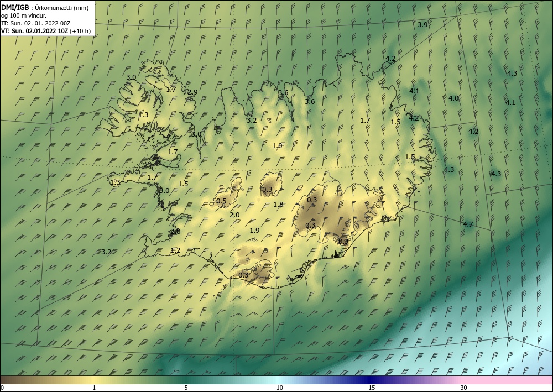Select the 'IT: Sun. 02. 01. 2022 00Z' line
The width and height of the screenshot is (553, 392).
(x=35, y=23)
